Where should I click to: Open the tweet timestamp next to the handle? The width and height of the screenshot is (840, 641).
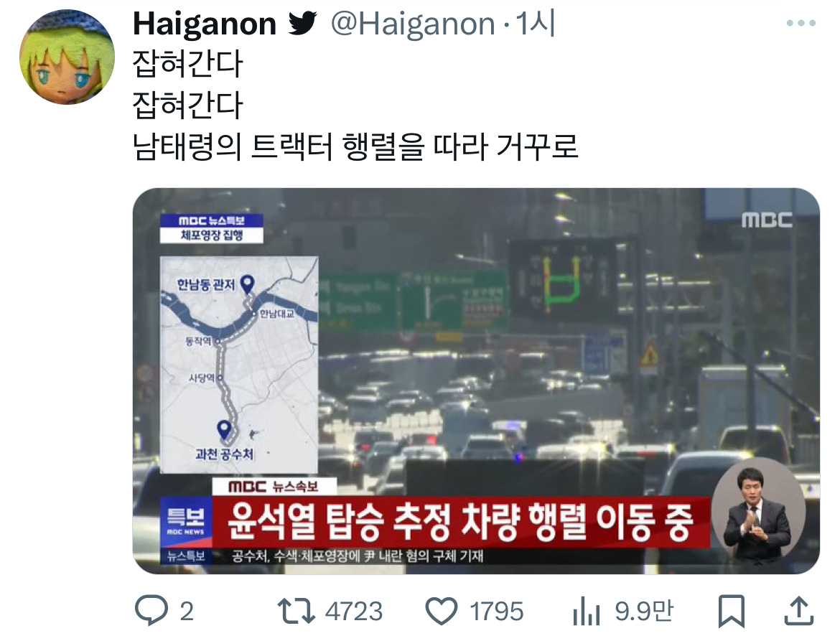tap(536, 24)
